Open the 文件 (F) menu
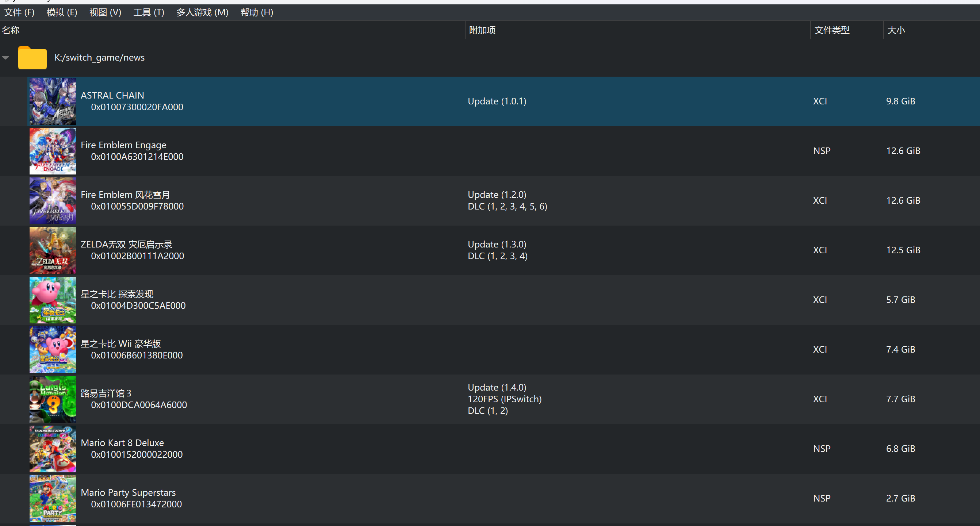The image size is (980, 526). 19,12
